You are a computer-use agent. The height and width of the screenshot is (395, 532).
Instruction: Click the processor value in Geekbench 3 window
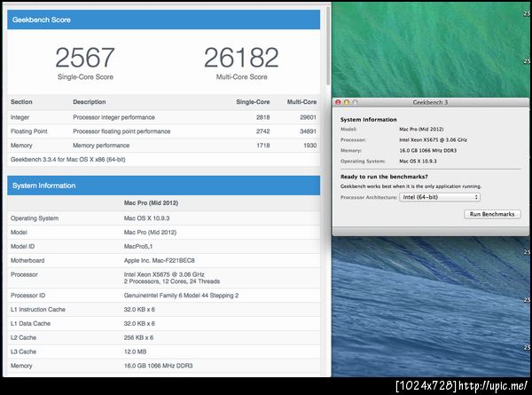pos(433,140)
